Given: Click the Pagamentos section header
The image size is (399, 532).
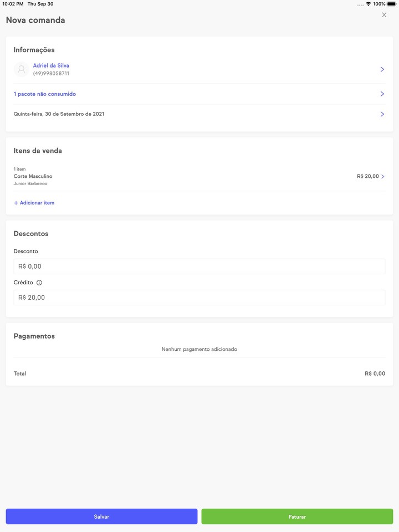Looking at the screenshot, I should pos(34,336).
